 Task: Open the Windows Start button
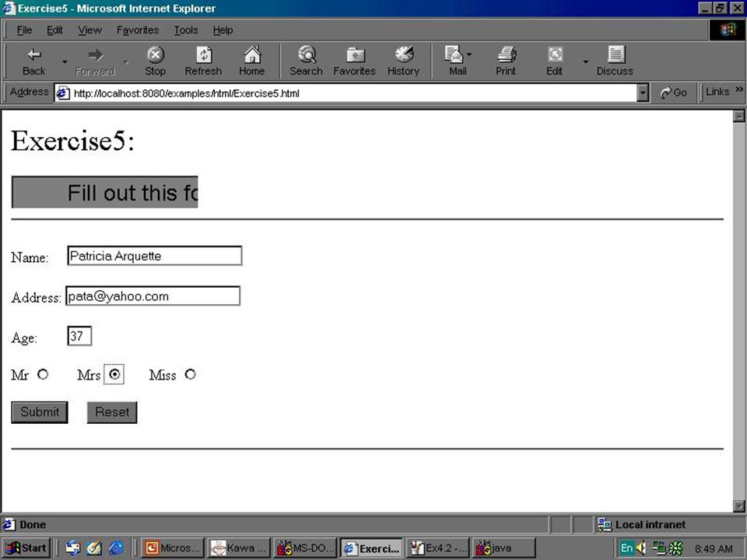coord(26,548)
